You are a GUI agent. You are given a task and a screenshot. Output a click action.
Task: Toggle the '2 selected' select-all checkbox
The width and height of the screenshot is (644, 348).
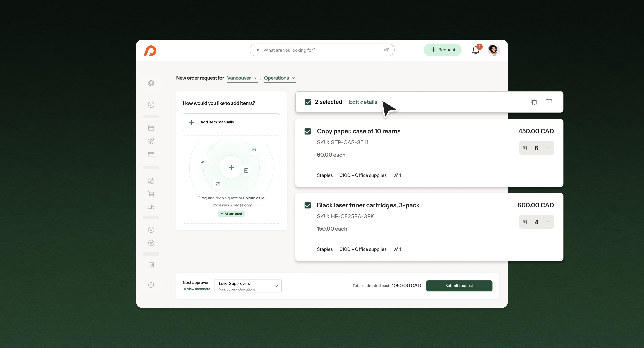pos(308,102)
